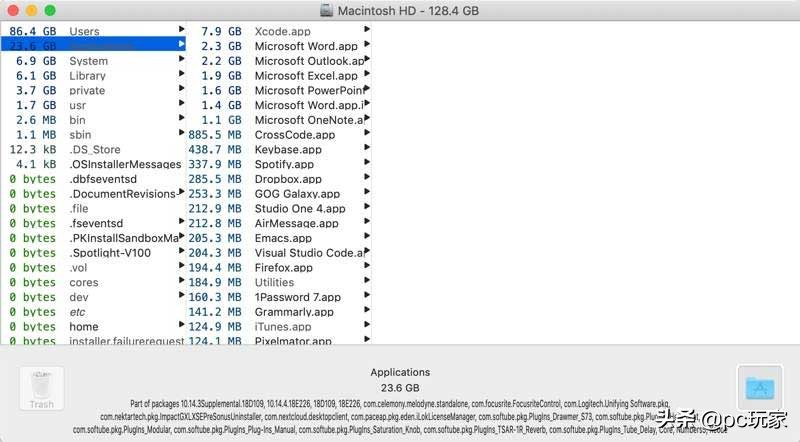Select Microsoft Word.app 2.3 GB
The width and height of the screenshot is (800, 442).
(279, 46)
